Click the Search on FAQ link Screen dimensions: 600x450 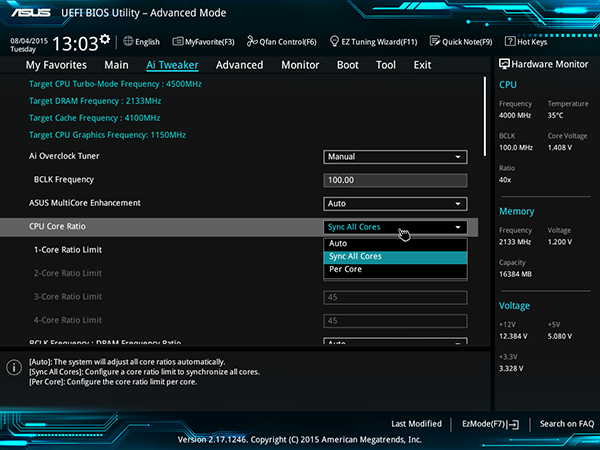(567, 424)
